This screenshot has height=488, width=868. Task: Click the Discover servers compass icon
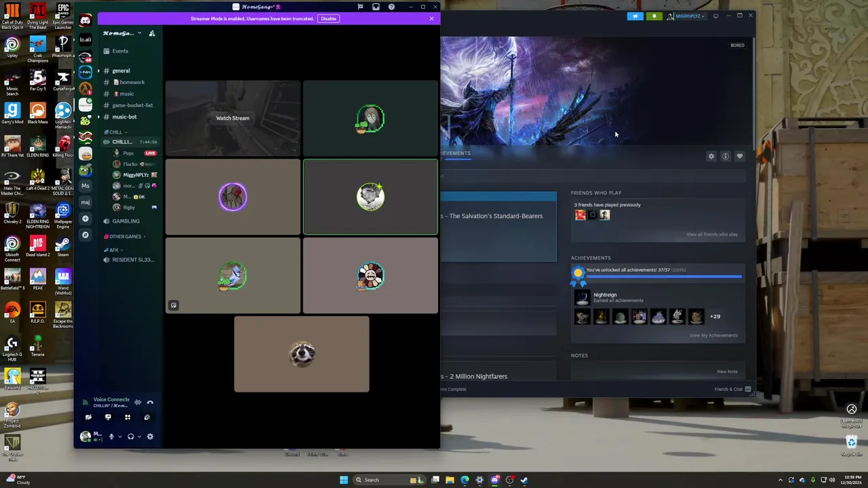click(x=85, y=235)
